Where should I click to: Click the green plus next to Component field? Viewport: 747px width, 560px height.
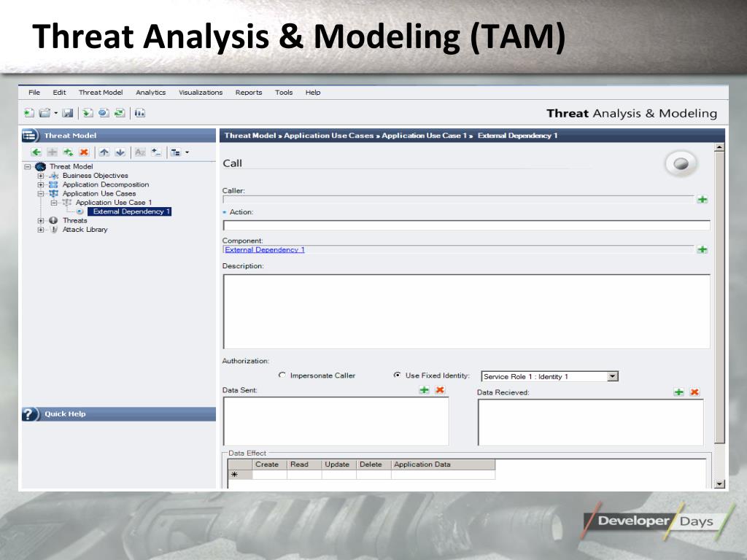703,249
